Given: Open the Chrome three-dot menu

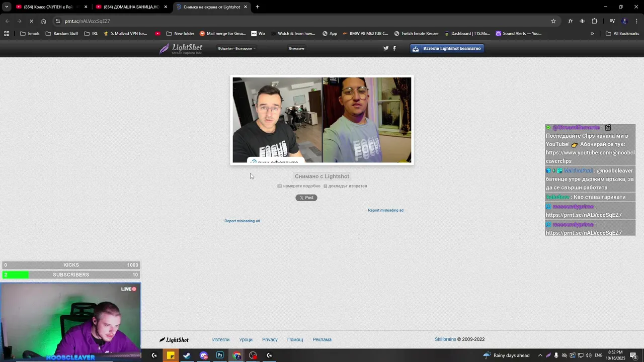Looking at the screenshot, I should click(x=637, y=21).
